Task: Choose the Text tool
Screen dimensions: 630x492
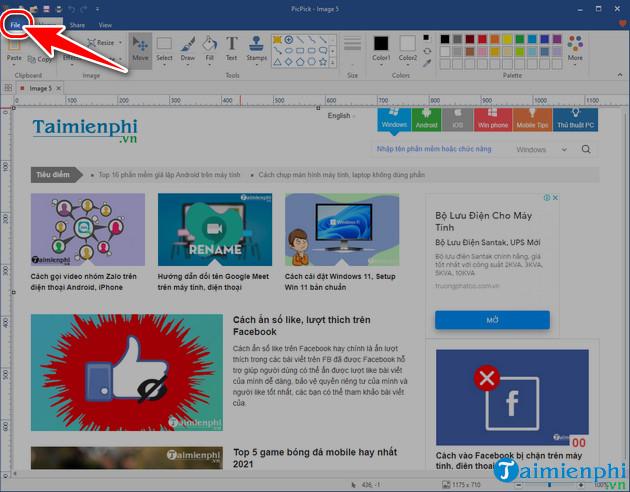Action: pos(231,50)
